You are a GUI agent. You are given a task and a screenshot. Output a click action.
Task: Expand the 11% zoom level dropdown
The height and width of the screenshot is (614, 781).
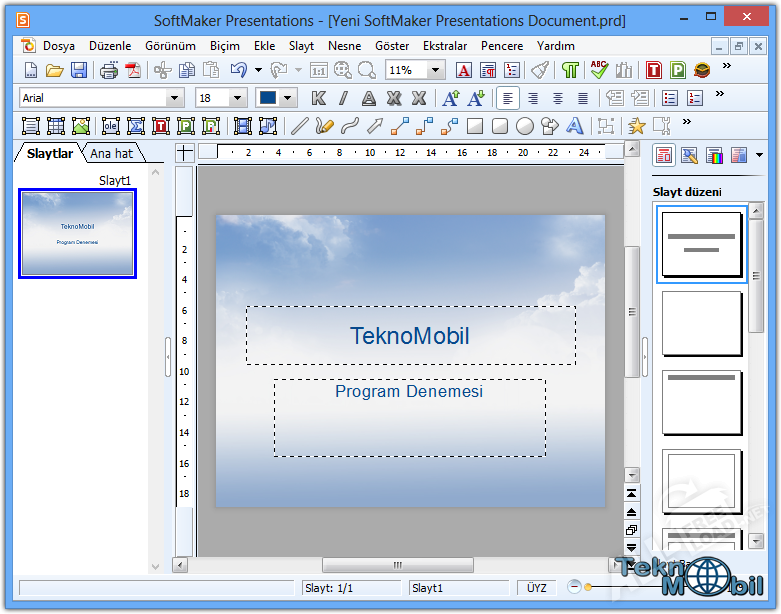[435, 70]
